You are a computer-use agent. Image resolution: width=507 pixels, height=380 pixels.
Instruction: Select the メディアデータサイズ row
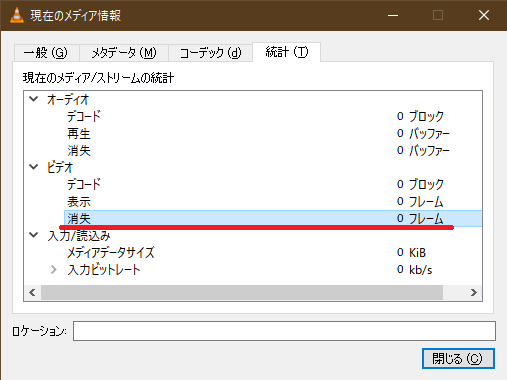pyautogui.click(x=273, y=252)
